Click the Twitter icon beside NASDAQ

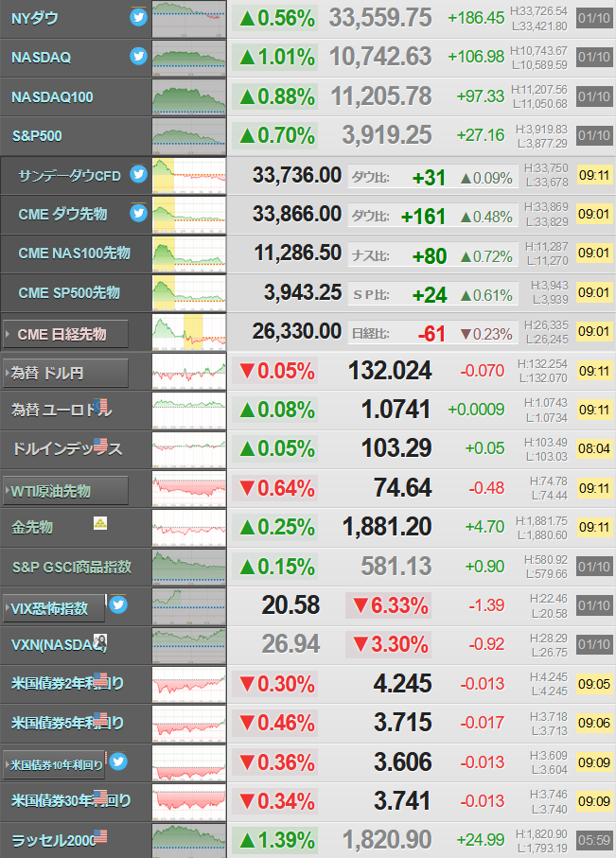click(x=138, y=56)
